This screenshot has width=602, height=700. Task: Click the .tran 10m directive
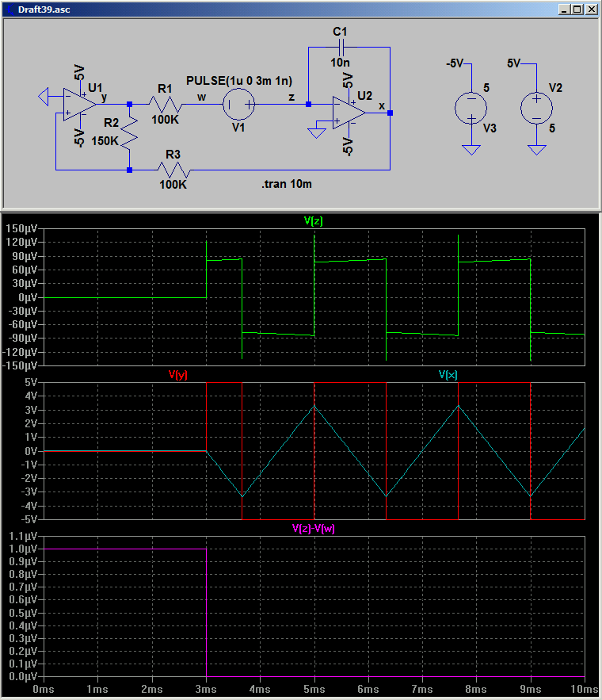(x=287, y=184)
